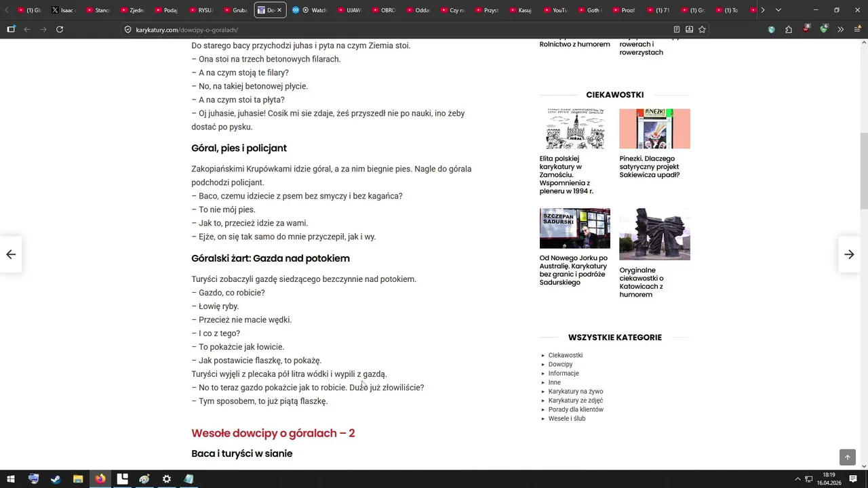
Task: Click the site security shield icon
Action: pyautogui.click(x=127, y=30)
